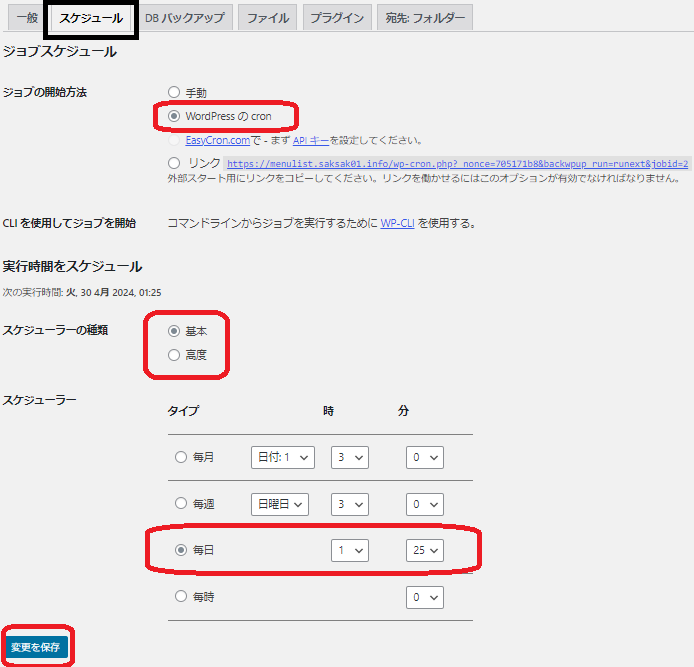Open the ファイル tab
694x667 pixels.
[267, 18]
